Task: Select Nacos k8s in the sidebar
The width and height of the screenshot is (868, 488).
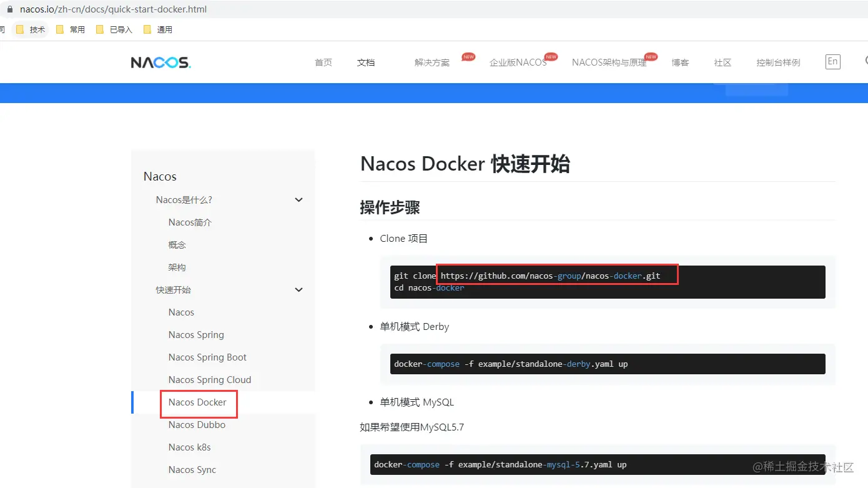Action: tap(189, 447)
